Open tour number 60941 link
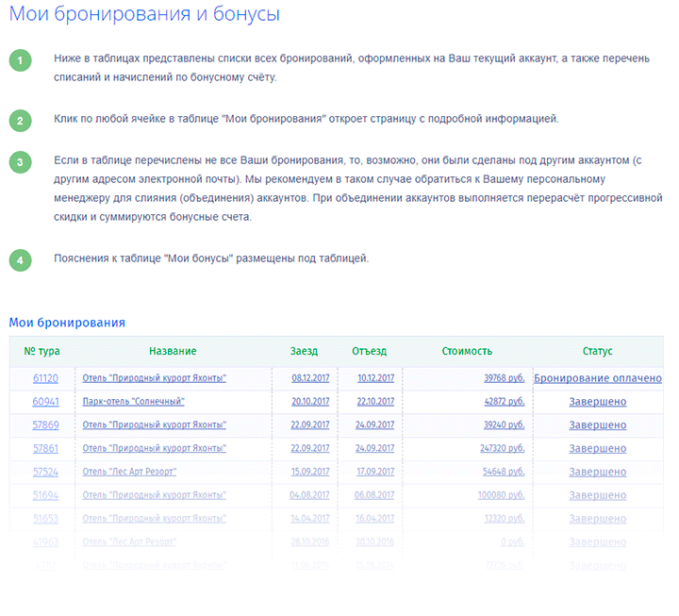Screen dimensions: 679x616 [x=45, y=402]
